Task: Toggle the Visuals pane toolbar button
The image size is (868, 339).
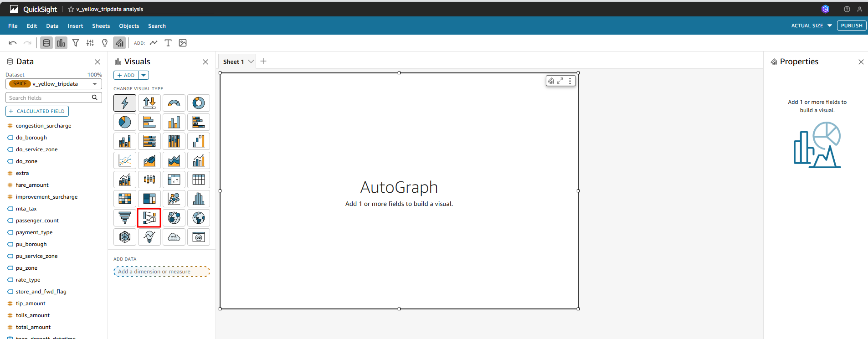Action: coord(61,43)
